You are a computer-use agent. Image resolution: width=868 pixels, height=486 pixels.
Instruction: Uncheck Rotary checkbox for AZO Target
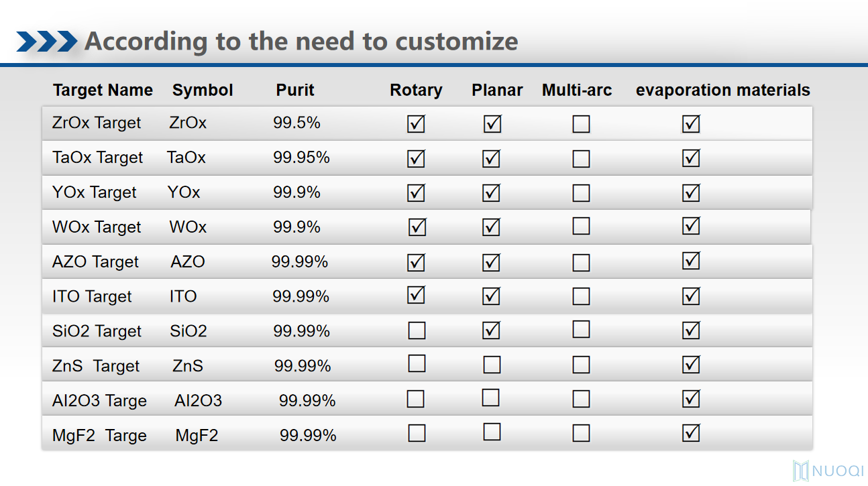[416, 262]
